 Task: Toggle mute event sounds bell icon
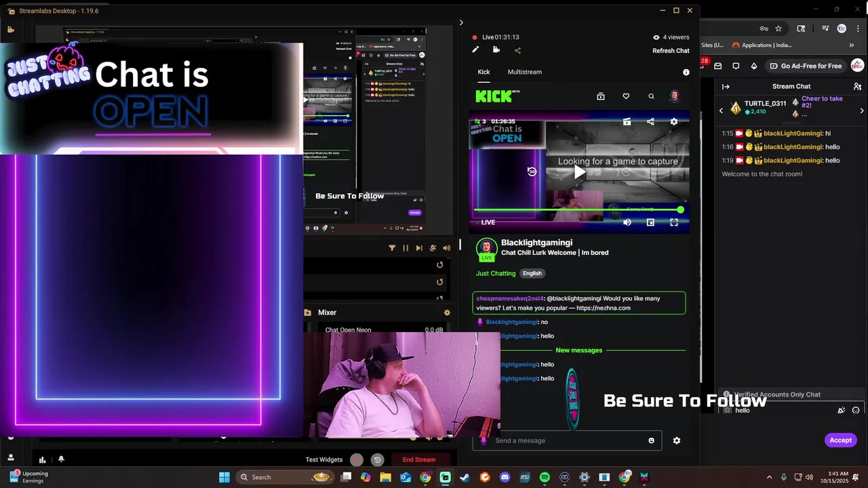pyautogui.click(x=433, y=248)
